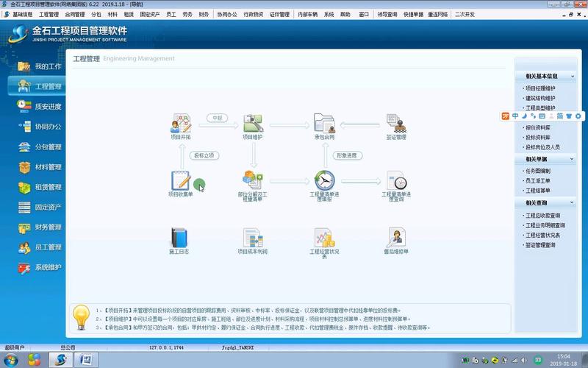Select 财务管理 in the left sidebar
The image size is (588, 368).
coord(39,227)
